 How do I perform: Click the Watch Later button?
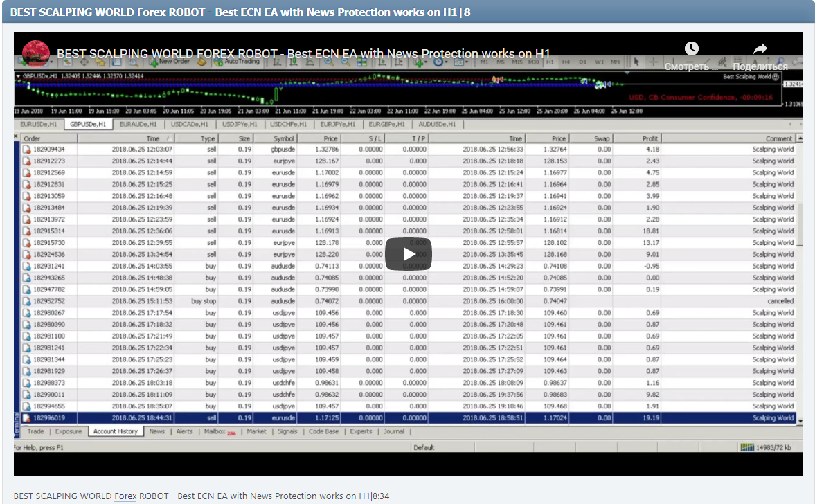(691, 49)
